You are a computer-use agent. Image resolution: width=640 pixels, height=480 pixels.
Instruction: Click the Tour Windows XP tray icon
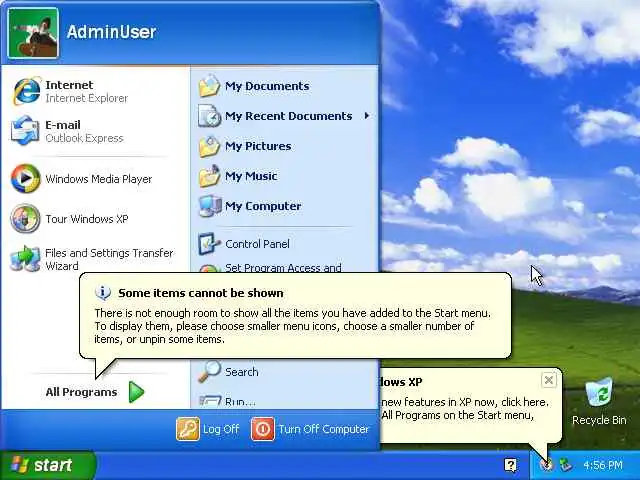point(546,464)
